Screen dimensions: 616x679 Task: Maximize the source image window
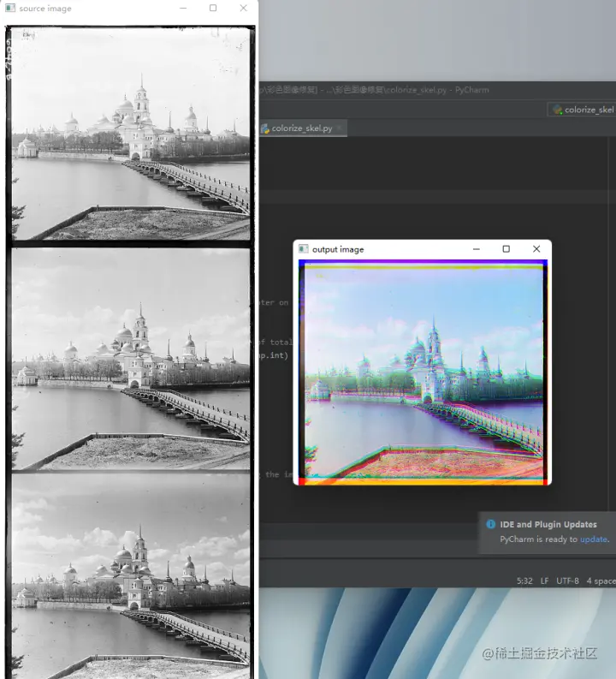coord(213,9)
